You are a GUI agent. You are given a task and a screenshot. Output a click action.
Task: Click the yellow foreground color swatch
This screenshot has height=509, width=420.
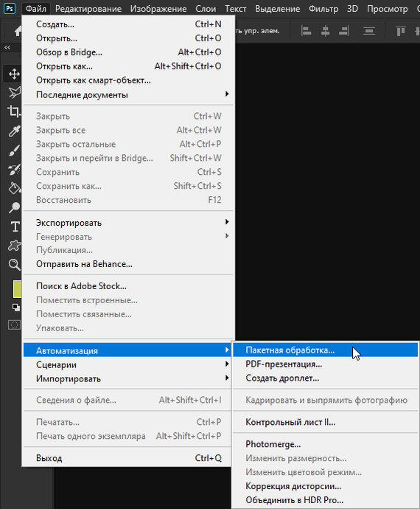click(17, 289)
